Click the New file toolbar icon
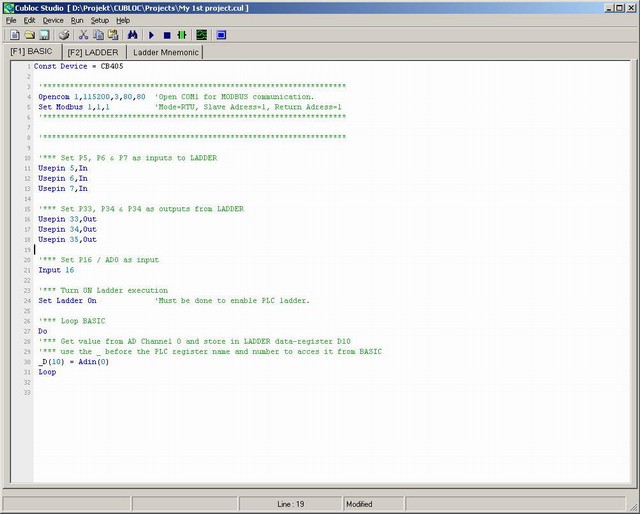This screenshot has width=640, height=514. pyautogui.click(x=15, y=35)
